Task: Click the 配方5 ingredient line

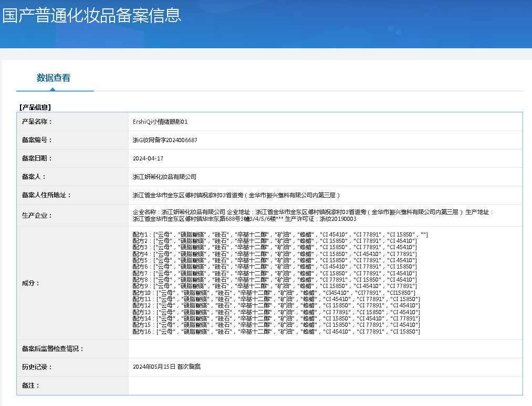Action: [x=275, y=260]
